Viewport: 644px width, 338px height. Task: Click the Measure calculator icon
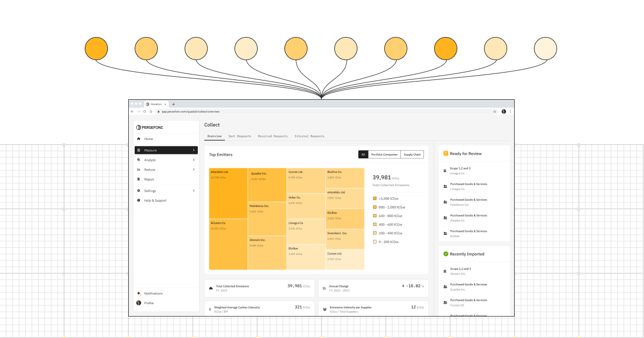pyautogui.click(x=138, y=150)
